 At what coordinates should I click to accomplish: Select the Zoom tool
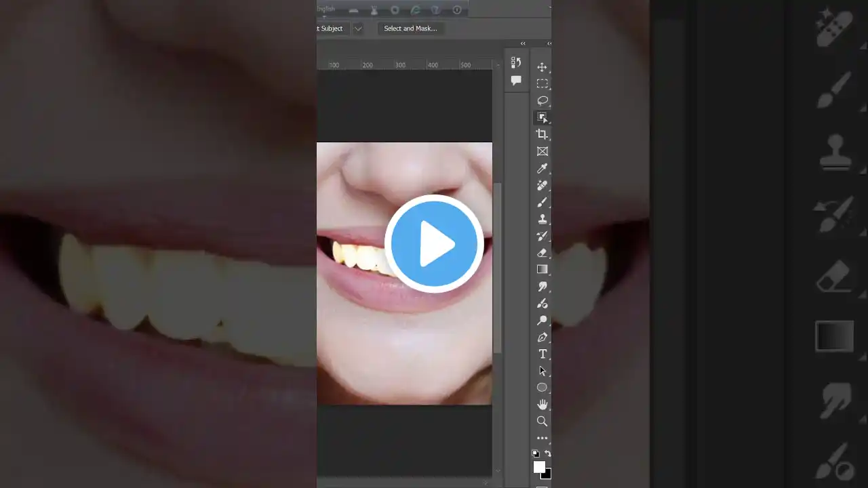[542, 421]
